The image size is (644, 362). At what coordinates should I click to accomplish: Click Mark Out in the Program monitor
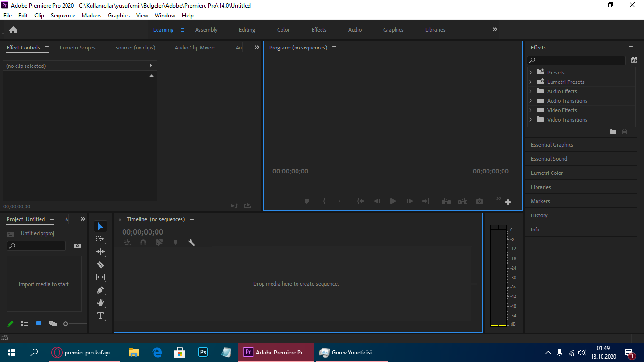tap(339, 201)
